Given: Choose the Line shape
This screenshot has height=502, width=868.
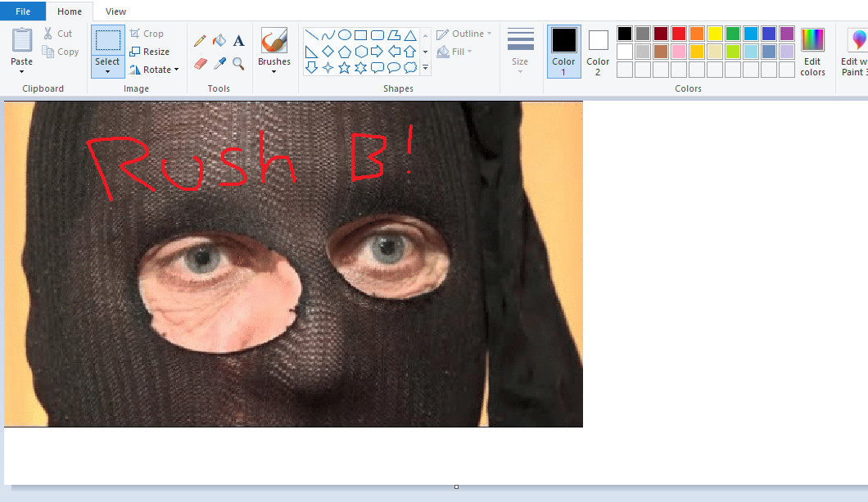Looking at the screenshot, I should 312,35.
